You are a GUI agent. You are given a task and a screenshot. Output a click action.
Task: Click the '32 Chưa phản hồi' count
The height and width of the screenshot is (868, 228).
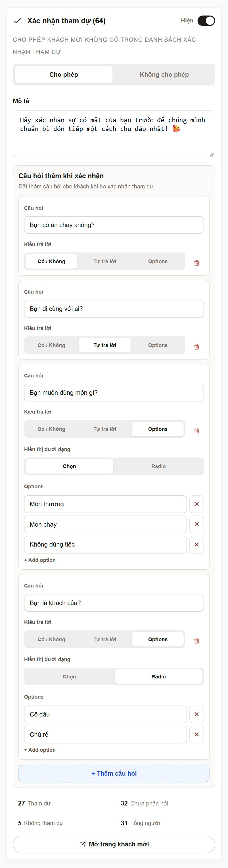tap(144, 803)
